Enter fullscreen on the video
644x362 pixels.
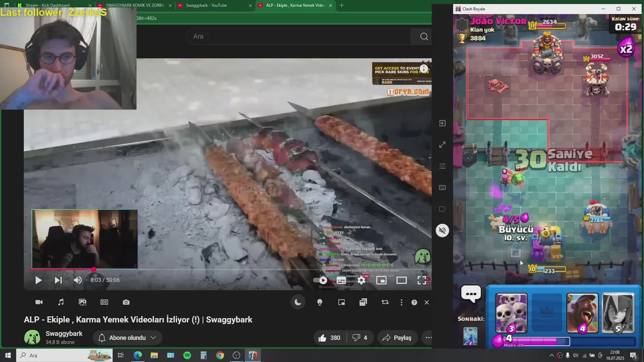click(x=422, y=281)
